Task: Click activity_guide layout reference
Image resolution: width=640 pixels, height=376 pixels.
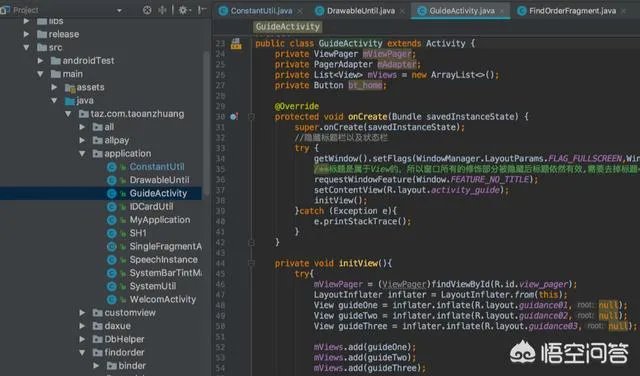Action: pyautogui.click(x=465, y=190)
